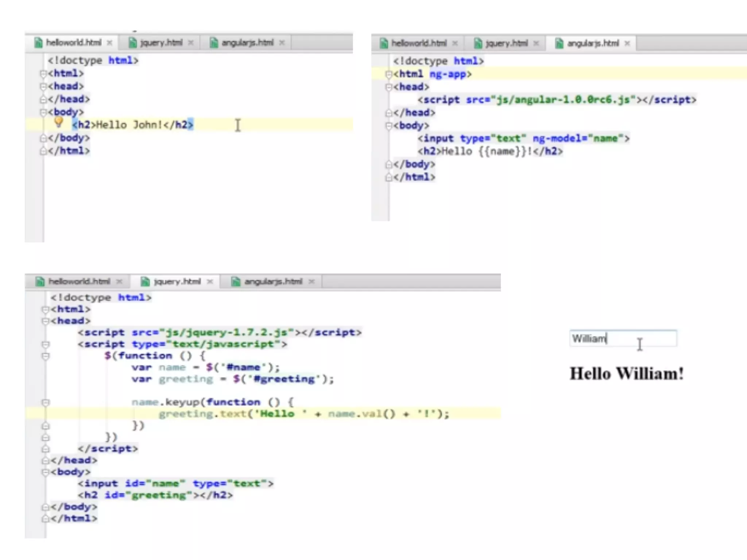Fold the script type="text/javascript" block
The width and height of the screenshot is (747, 560).
[46, 344]
